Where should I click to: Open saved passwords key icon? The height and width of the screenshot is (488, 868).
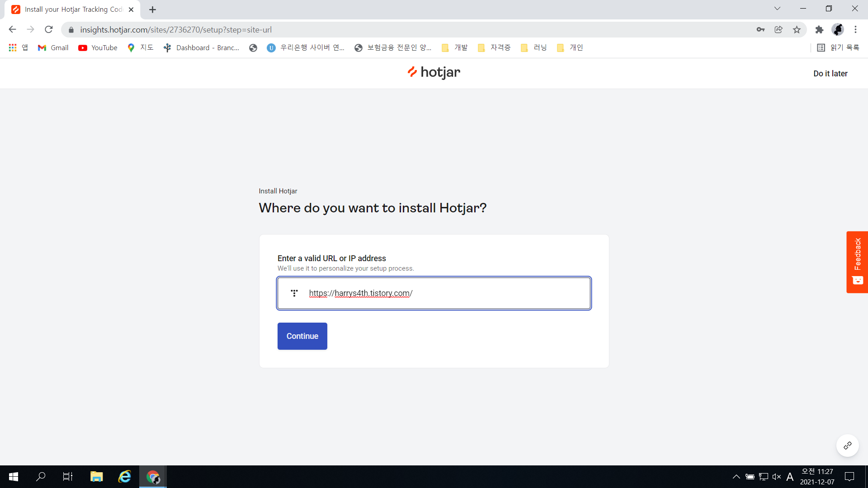[x=760, y=30]
